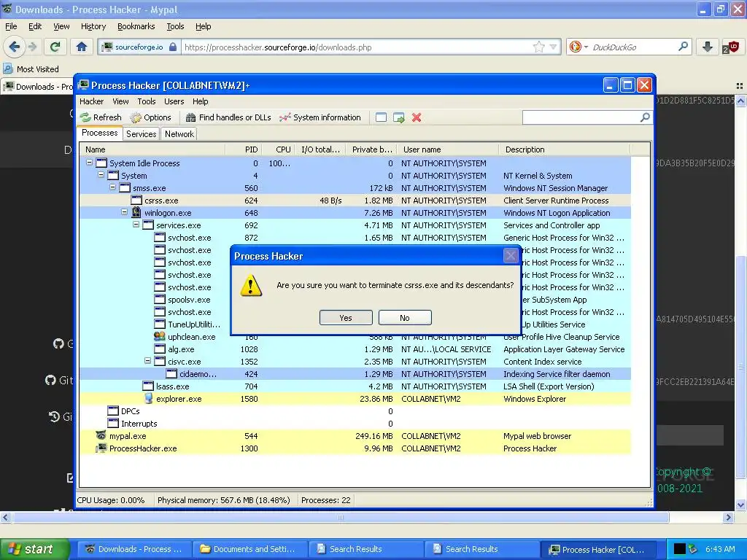Click the Mypal address bar URL

pos(278,47)
